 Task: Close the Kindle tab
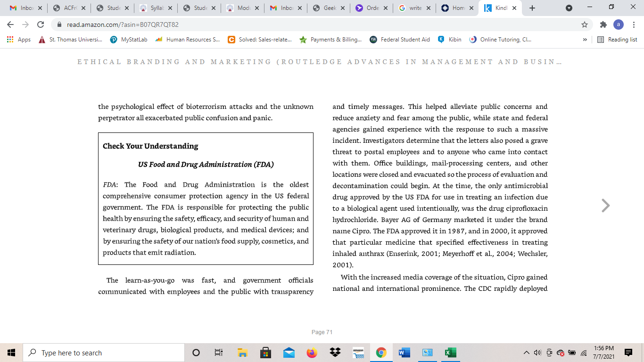point(514,8)
